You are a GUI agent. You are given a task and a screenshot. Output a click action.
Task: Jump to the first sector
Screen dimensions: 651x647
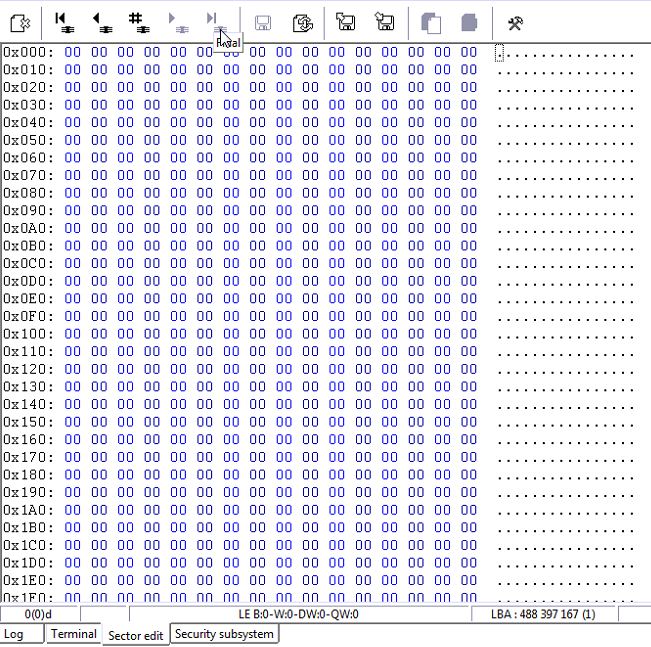point(64,23)
